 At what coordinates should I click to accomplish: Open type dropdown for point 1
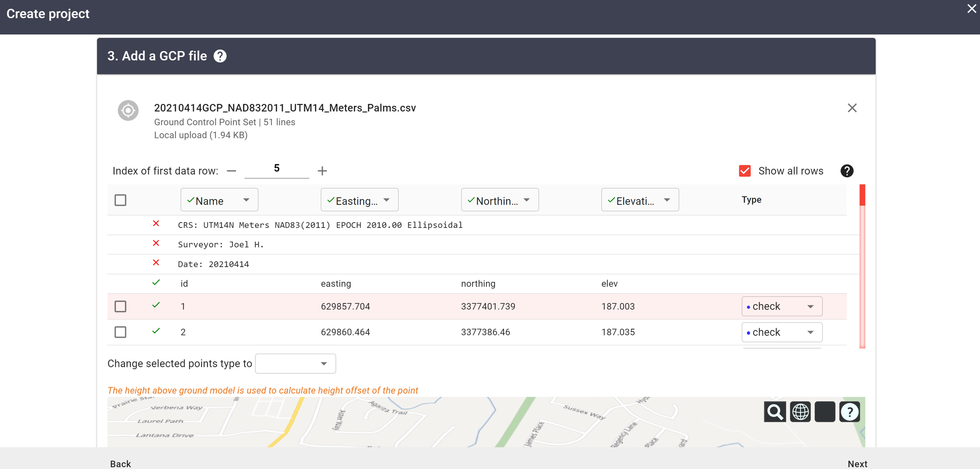click(781, 307)
